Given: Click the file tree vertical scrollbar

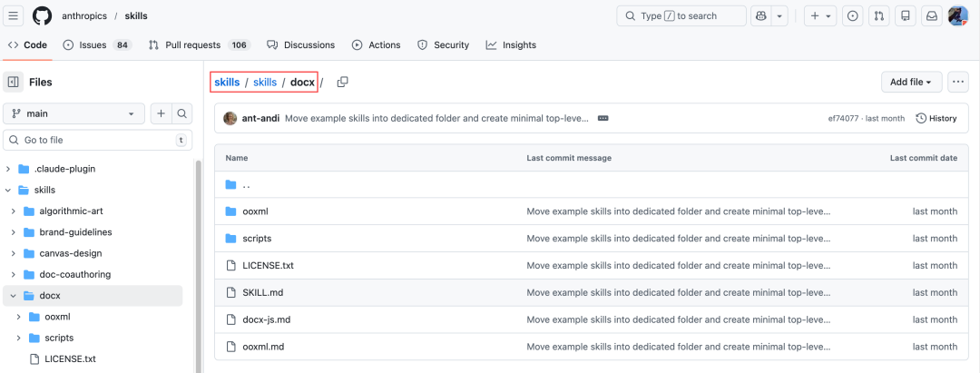Looking at the screenshot, I should pos(199,266).
